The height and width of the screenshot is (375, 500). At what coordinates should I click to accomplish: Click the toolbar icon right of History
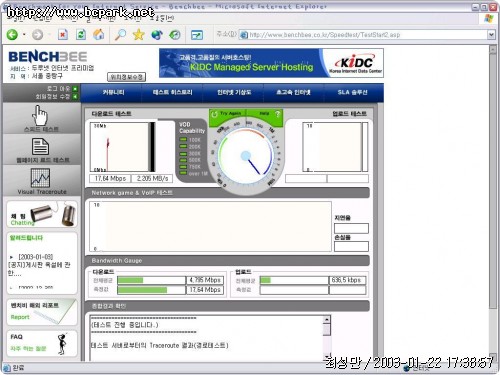pos(197,35)
